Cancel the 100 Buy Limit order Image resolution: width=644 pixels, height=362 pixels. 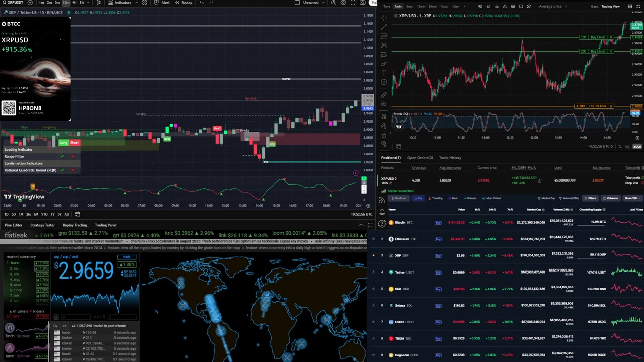pyautogui.click(x=611, y=37)
